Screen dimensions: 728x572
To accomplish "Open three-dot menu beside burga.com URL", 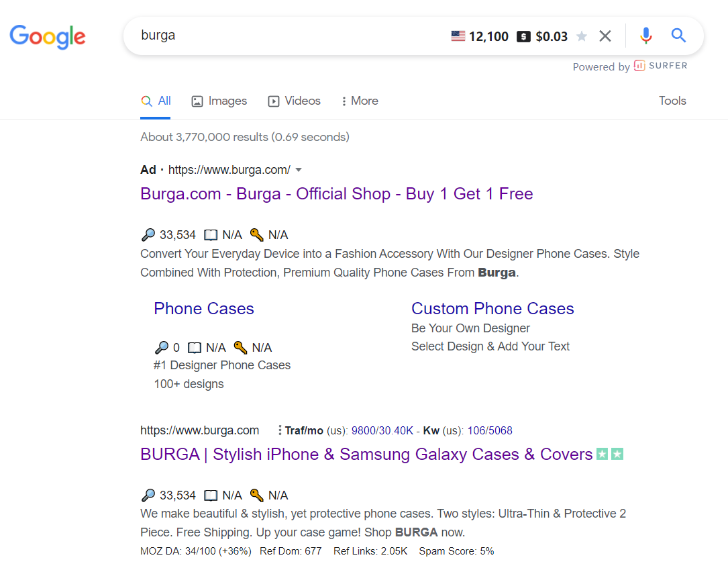I will click(279, 430).
